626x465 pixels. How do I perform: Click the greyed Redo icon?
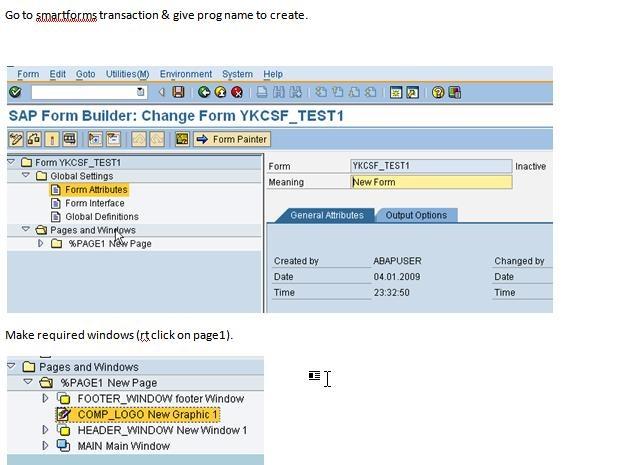[x=157, y=139]
